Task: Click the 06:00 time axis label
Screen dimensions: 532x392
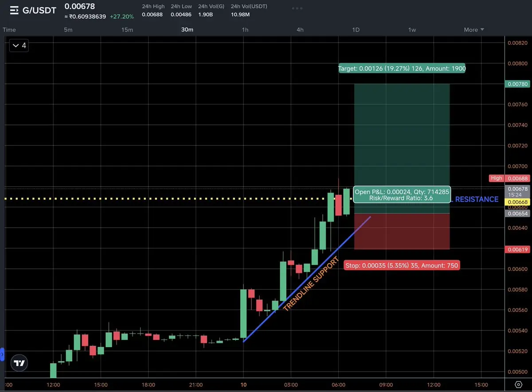Action: [338, 384]
